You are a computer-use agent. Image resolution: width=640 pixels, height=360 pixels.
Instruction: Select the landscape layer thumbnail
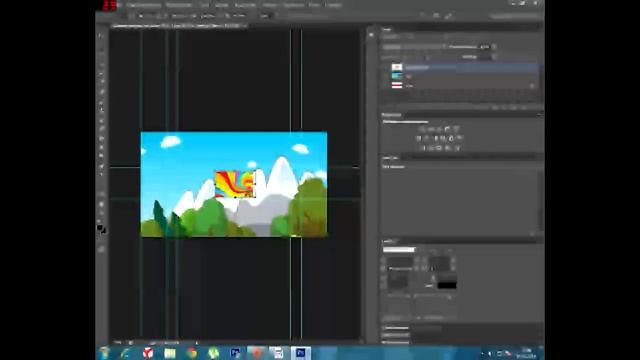[x=397, y=76]
